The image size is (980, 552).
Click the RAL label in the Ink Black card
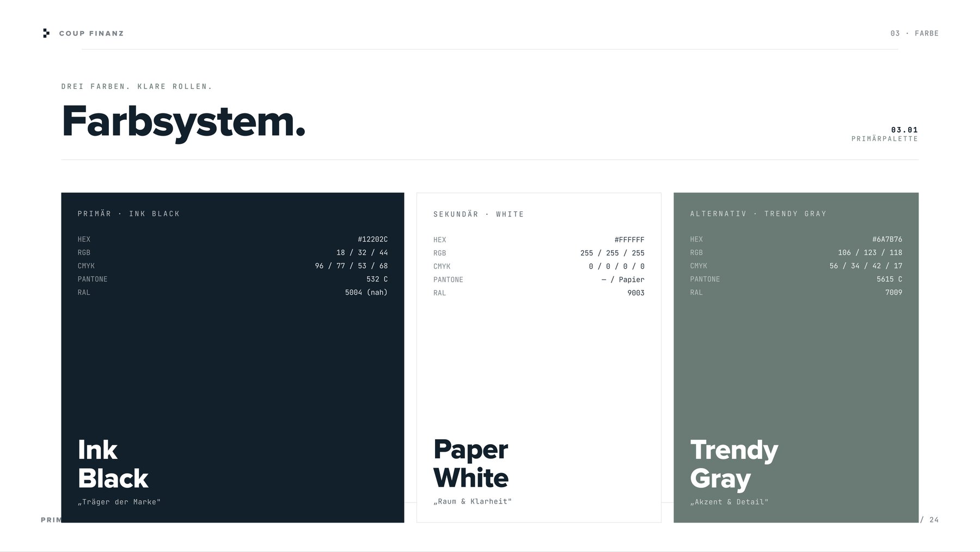(84, 293)
